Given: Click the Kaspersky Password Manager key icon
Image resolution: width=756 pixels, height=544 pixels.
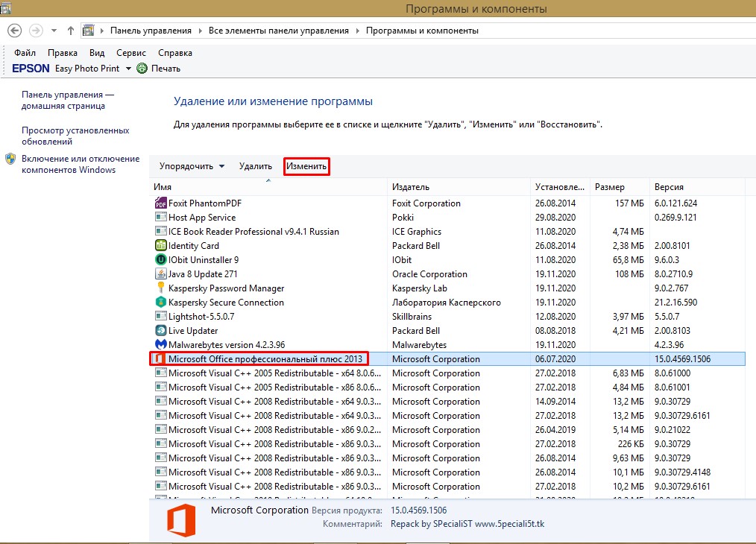Looking at the screenshot, I should (x=160, y=288).
